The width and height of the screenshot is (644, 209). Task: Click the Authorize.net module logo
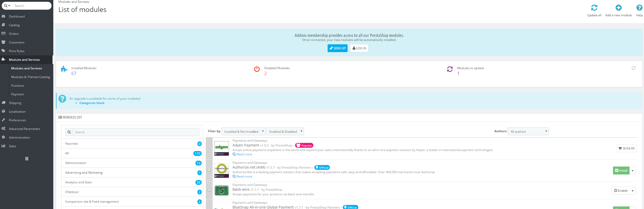tap(222, 171)
